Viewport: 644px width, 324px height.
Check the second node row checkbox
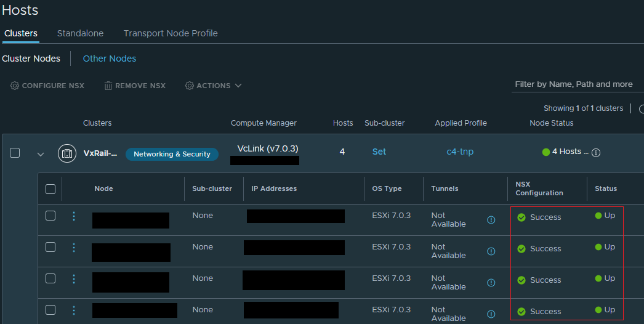pyautogui.click(x=50, y=247)
